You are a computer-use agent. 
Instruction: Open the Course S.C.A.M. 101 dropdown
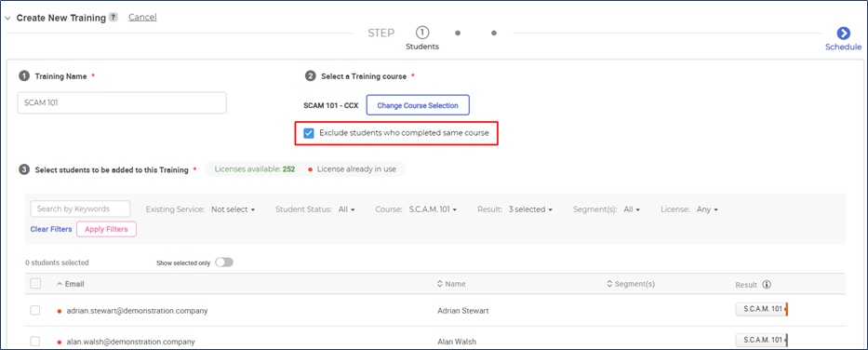[x=433, y=209]
